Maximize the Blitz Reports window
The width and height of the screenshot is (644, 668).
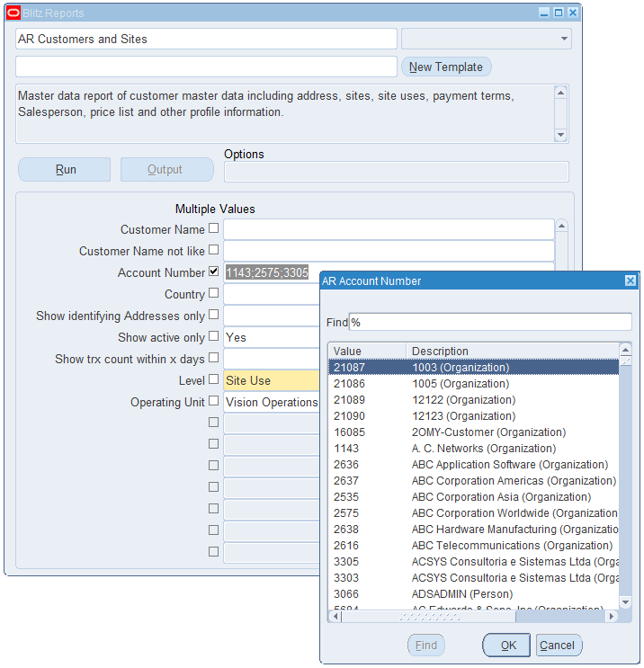pos(559,13)
